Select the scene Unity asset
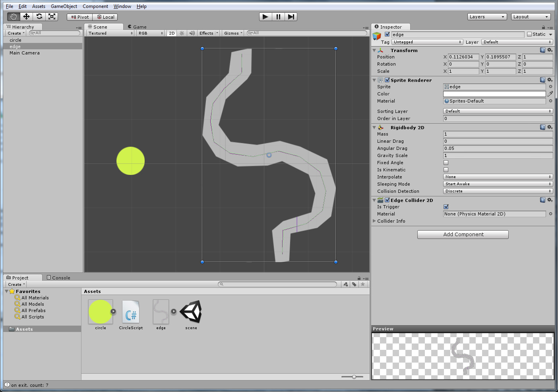This screenshot has height=392, width=558. click(191, 315)
